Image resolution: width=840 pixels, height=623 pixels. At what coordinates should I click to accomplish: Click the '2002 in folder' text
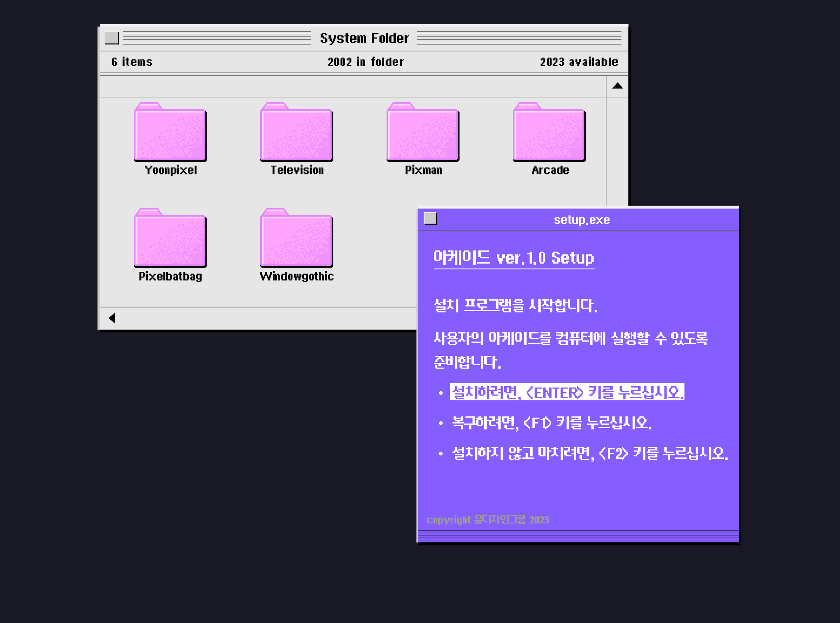[366, 62]
